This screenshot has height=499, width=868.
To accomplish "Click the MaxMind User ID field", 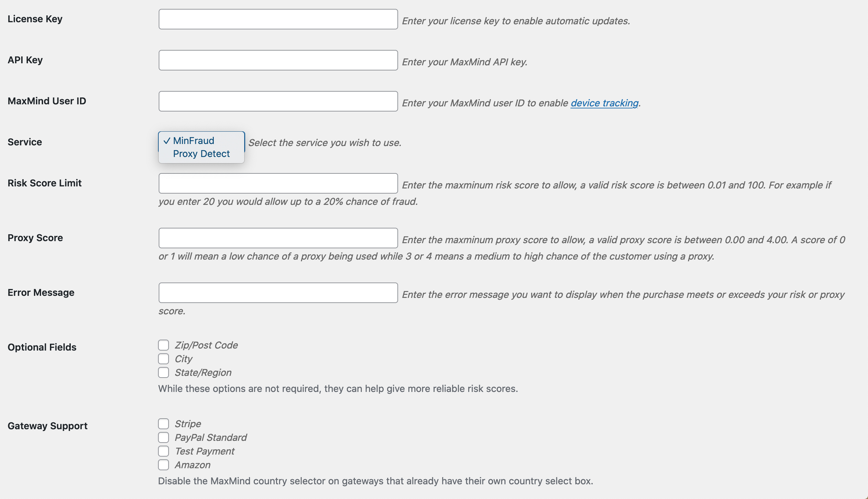I will [x=278, y=102].
